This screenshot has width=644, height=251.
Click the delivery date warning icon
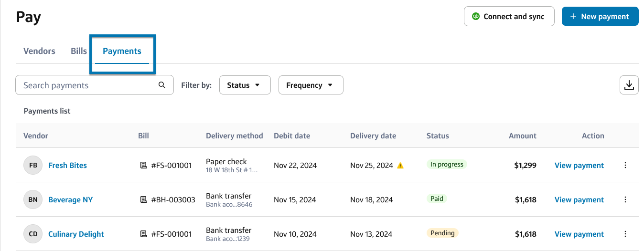[x=400, y=166]
